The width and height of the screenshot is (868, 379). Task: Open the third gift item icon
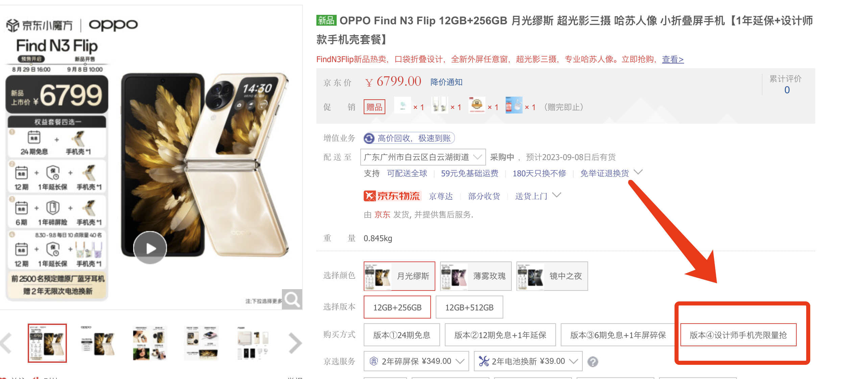pos(477,105)
